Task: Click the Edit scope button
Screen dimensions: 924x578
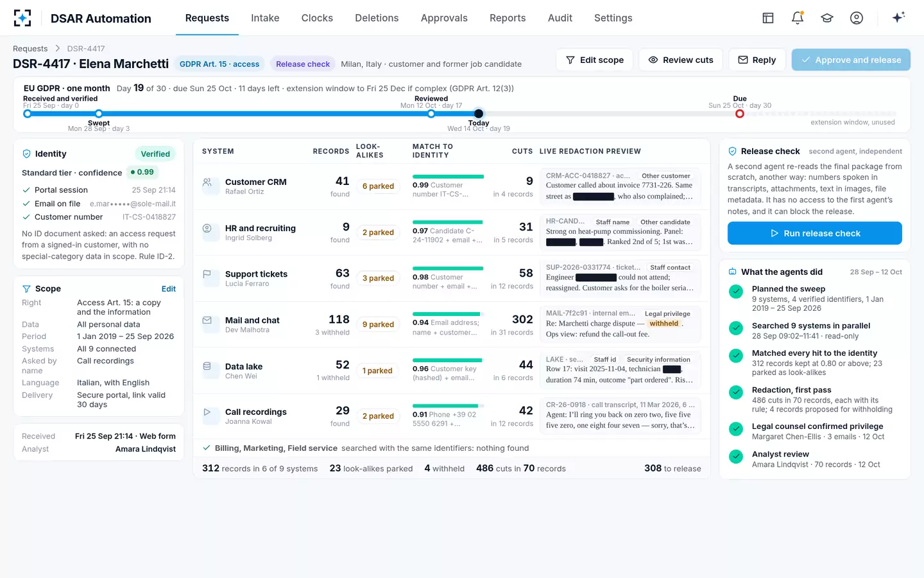Action: coord(595,60)
